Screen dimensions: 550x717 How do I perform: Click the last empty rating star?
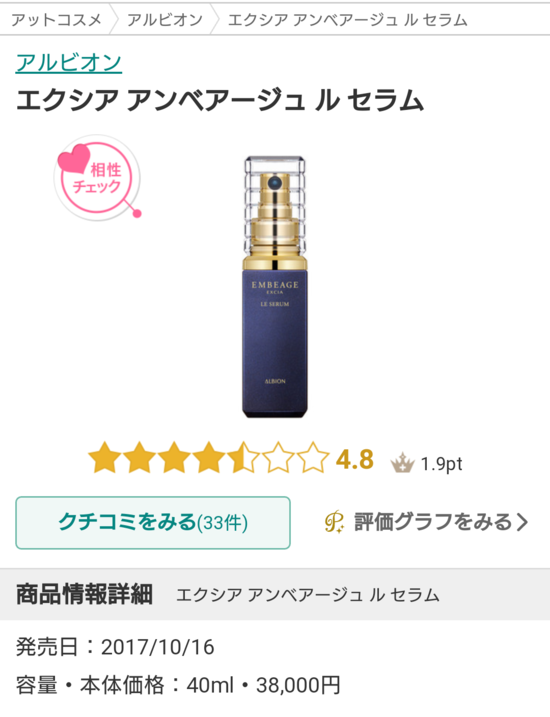[313, 458]
